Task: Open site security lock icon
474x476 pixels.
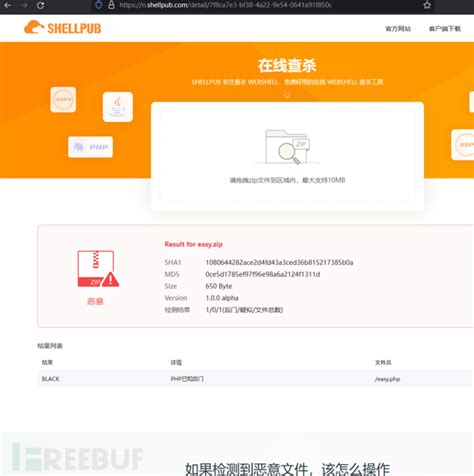Action: (x=111, y=5)
